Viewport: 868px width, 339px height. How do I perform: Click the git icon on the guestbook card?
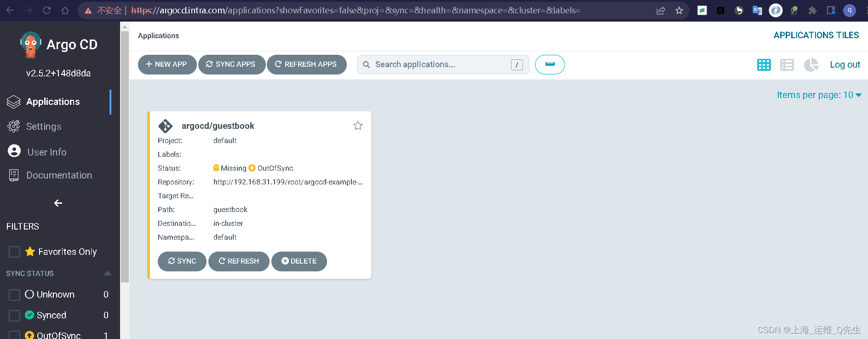(x=165, y=126)
